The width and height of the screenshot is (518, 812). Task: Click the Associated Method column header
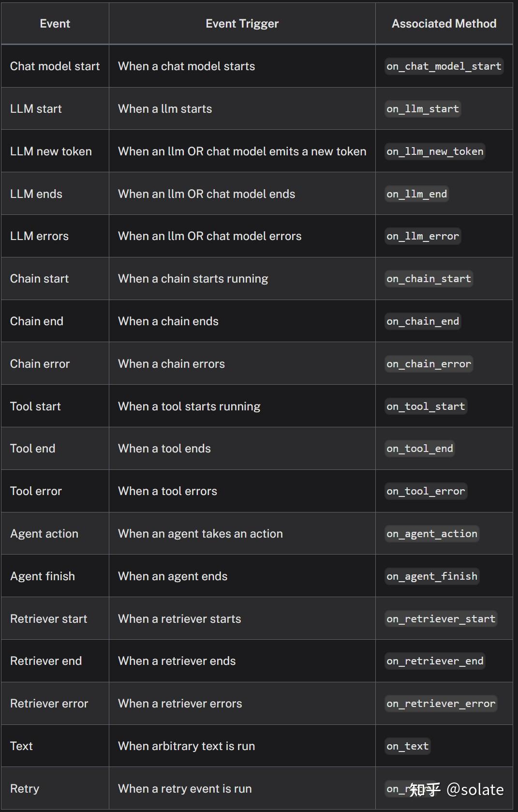pyautogui.click(x=444, y=24)
